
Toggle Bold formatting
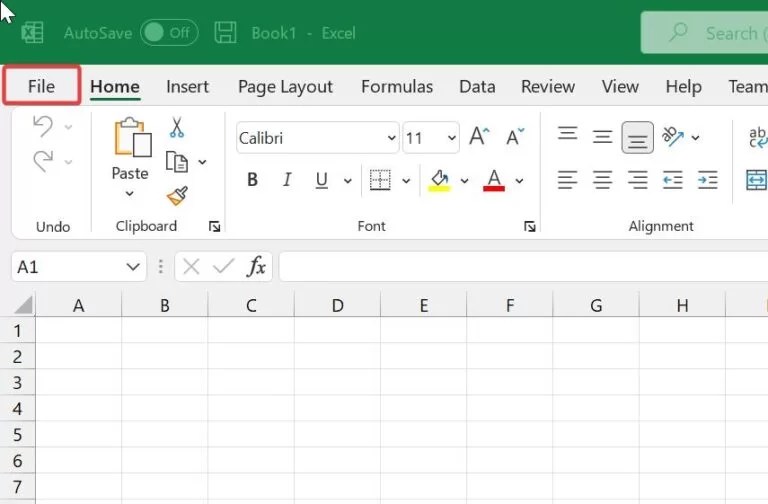(252, 180)
